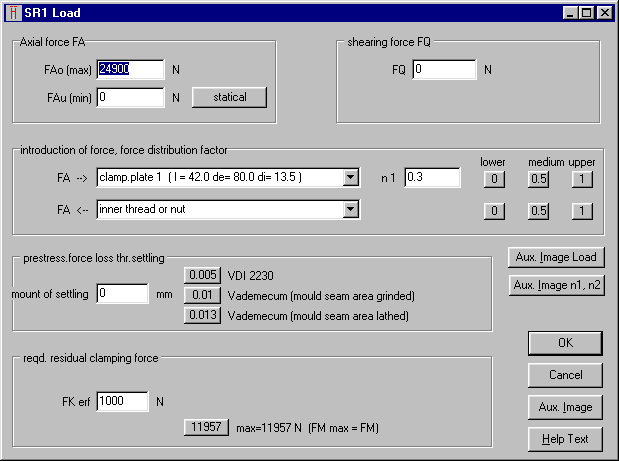Click the FAu (min) input field
The height and width of the screenshot is (461, 619).
click(129, 98)
